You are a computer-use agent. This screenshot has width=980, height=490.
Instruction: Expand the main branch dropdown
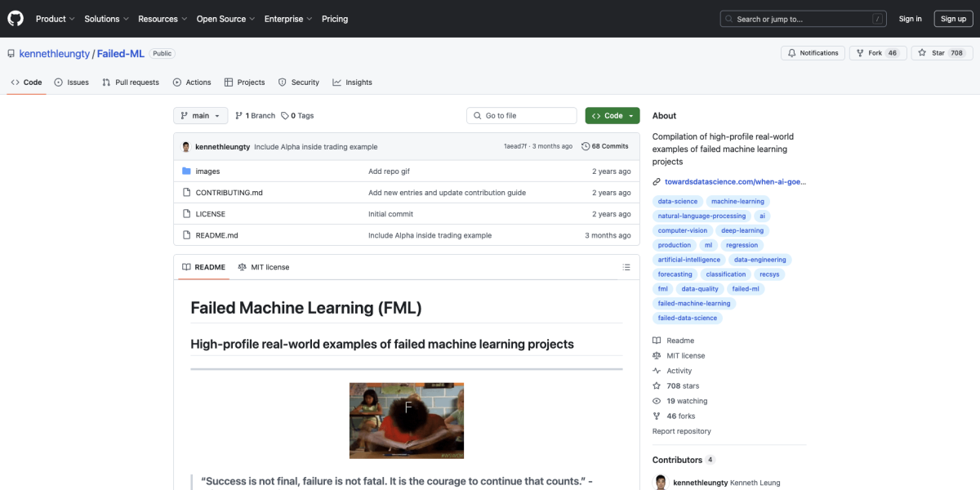pyautogui.click(x=199, y=116)
